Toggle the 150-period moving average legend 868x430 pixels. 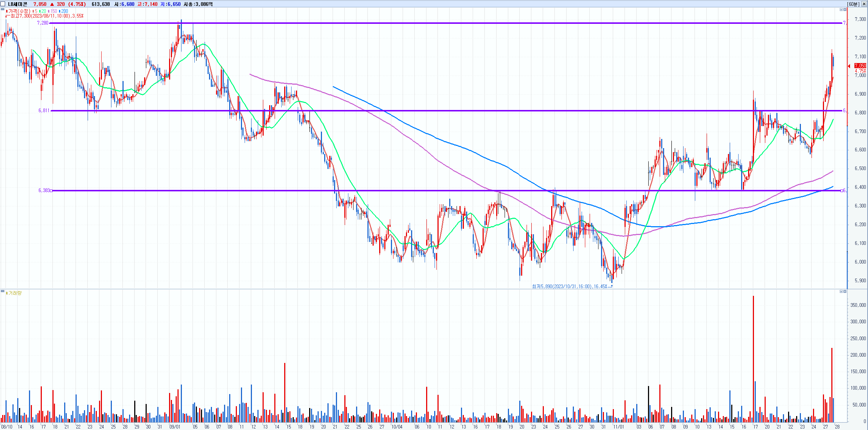click(53, 11)
